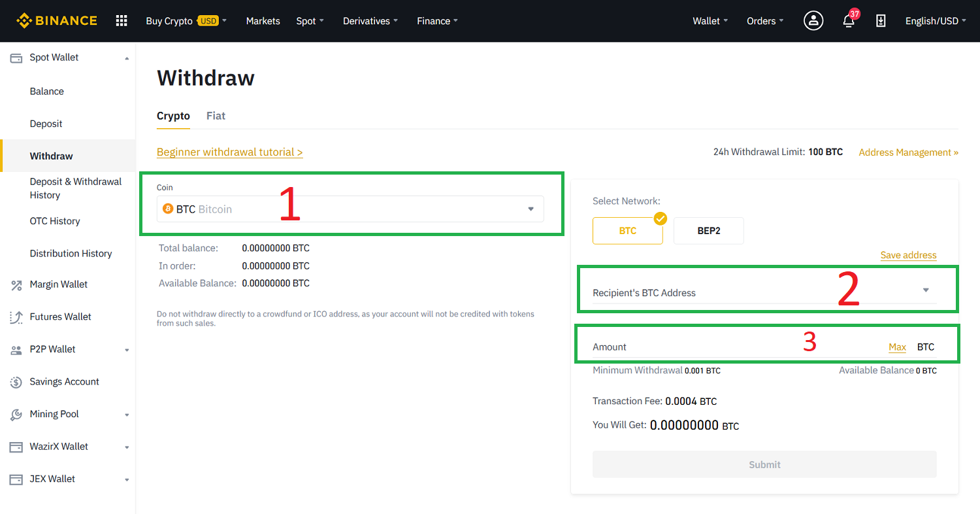Open saved recipient address dropdown arrow
Screen dimensions: 980x514
(926, 290)
